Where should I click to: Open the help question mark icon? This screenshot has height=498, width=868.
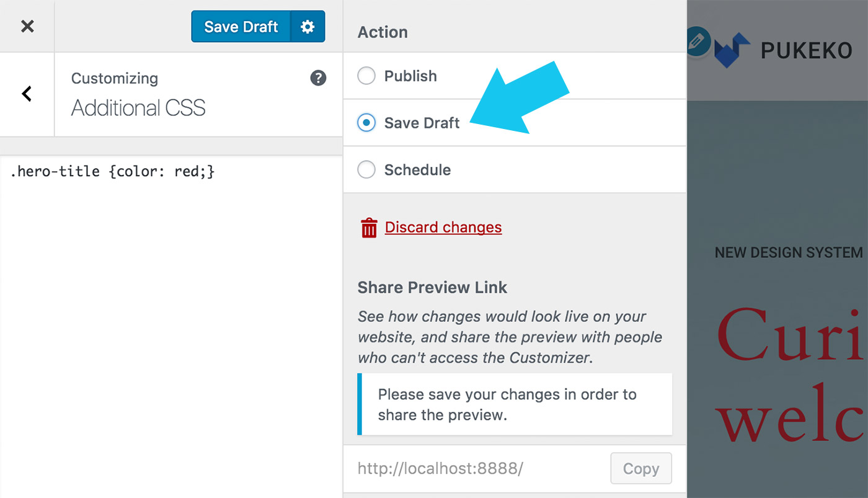(x=318, y=78)
